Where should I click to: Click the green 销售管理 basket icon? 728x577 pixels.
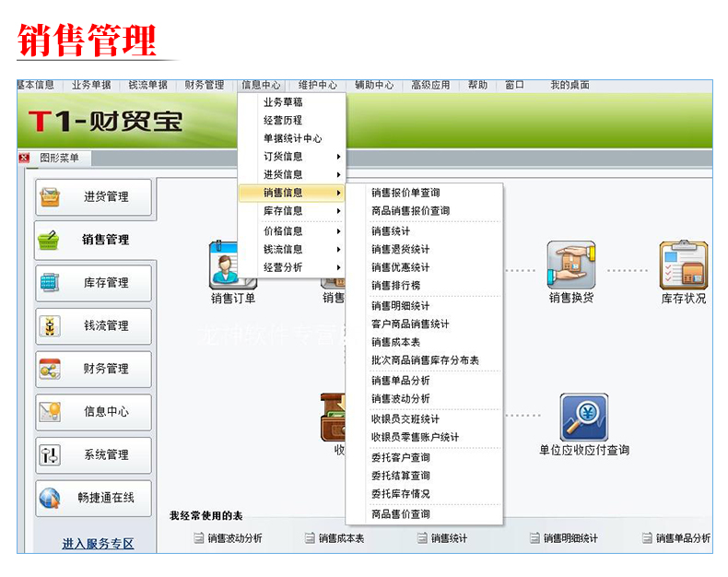pyautogui.click(x=49, y=240)
